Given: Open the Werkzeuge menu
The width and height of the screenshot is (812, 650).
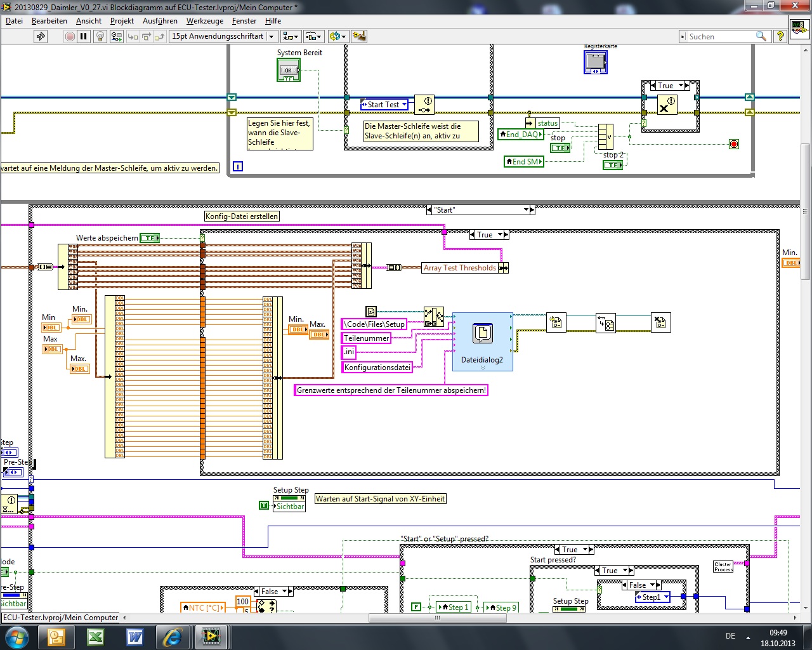Looking at the screenshot, I should coord(204,21).
